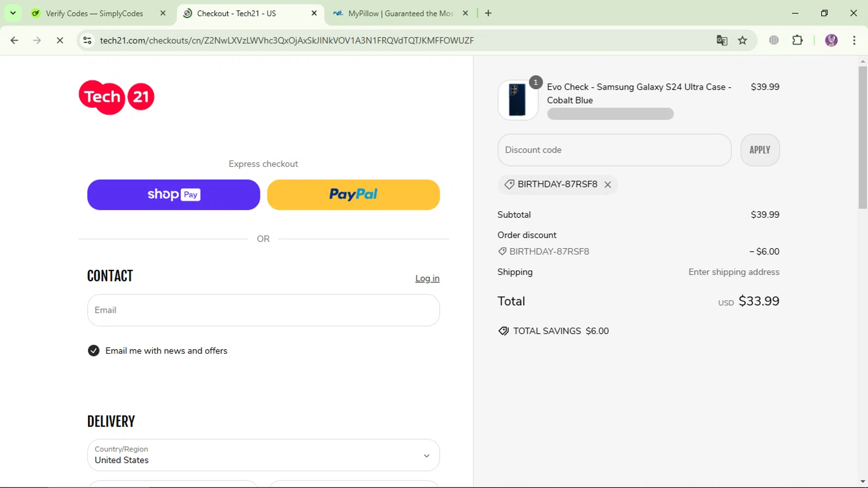Open Chrome three-dot menu
This screenshot has width=868, height=488.
click(854, 41)
